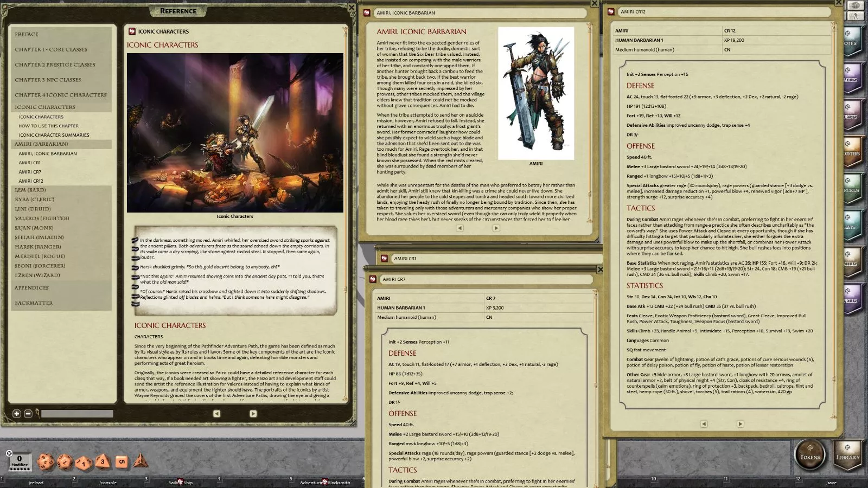Open the Spells sidebar button
868x488 pixels.
click(851, 298)
